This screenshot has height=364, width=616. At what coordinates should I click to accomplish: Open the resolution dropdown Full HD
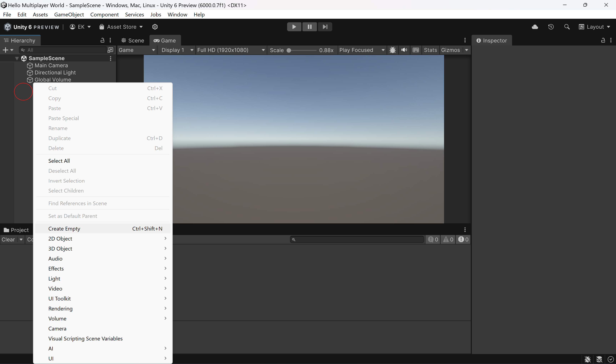pos(231,50)
